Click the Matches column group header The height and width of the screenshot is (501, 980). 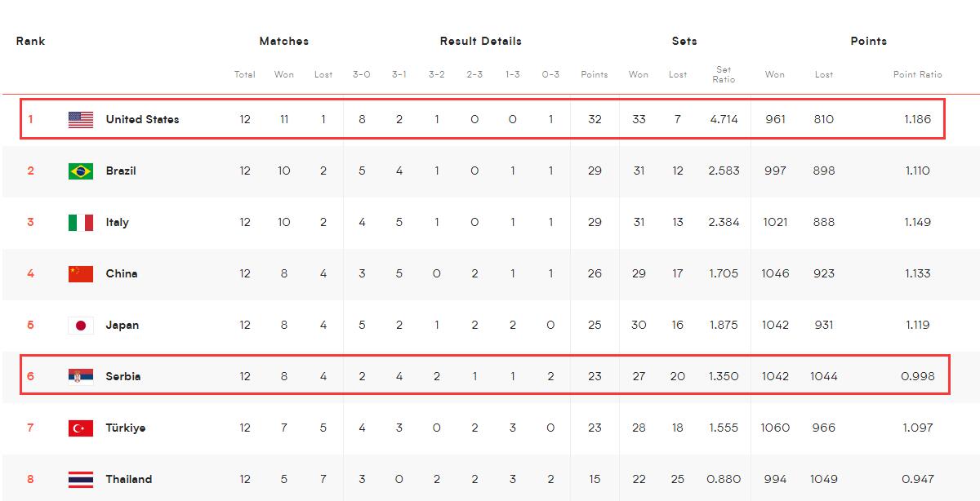(283, 41)
